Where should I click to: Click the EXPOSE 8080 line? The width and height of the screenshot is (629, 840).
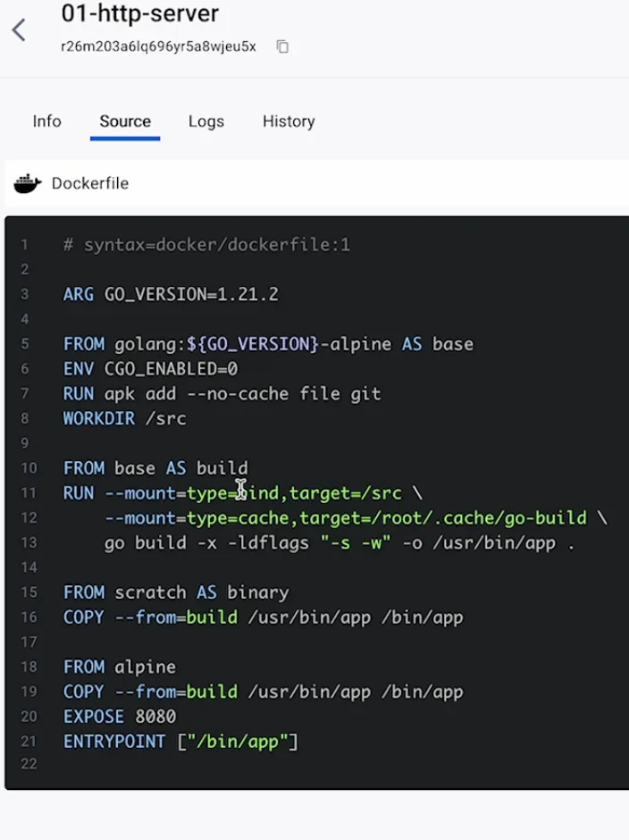(x=120, y=717)
